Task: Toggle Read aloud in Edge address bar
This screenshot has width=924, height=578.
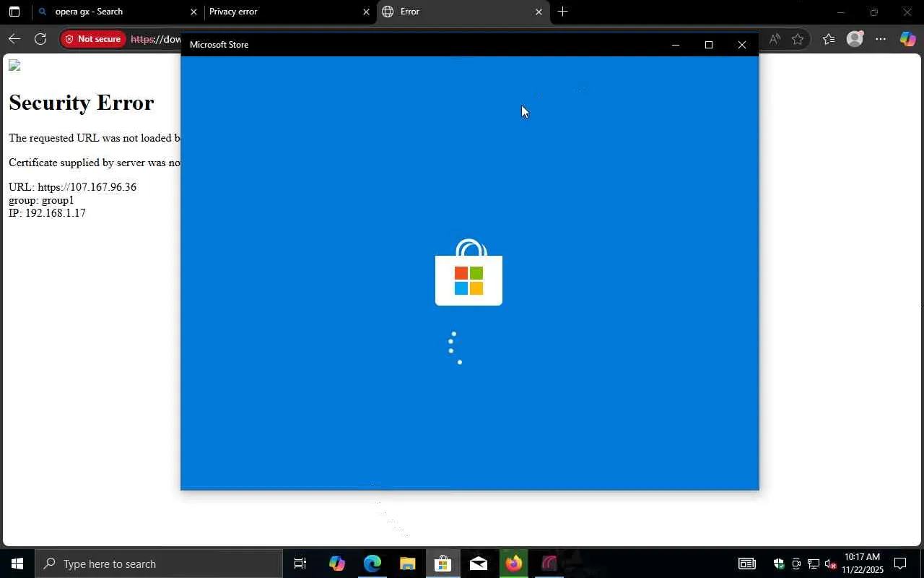Action: coord(775,39)
